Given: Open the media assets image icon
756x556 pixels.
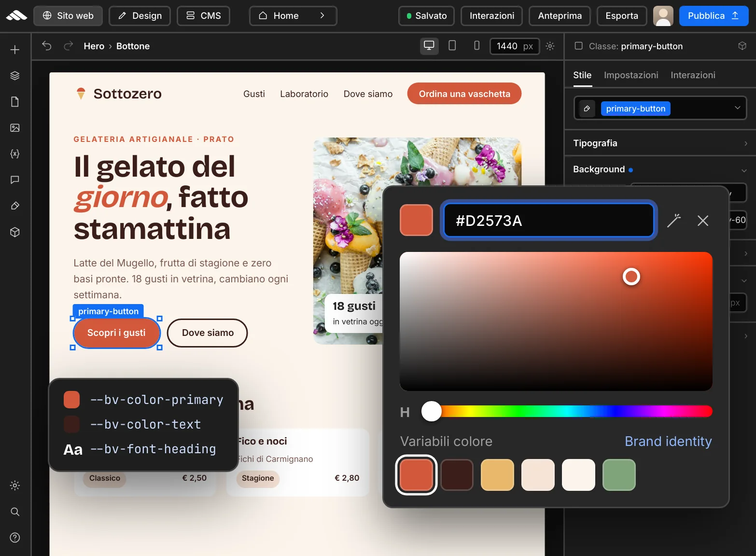Looking at the screenshot, I should click(x=15, y=128).
